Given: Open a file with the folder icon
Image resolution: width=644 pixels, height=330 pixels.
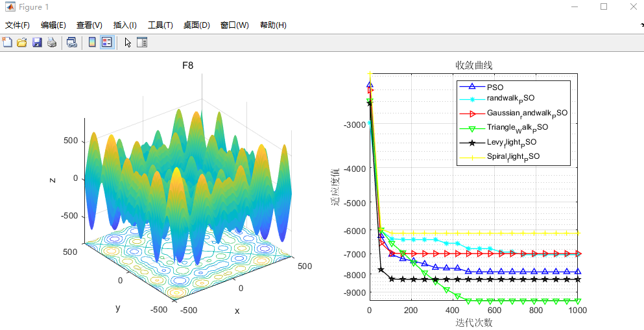Looking at the screenshot, I should [22, 42].
